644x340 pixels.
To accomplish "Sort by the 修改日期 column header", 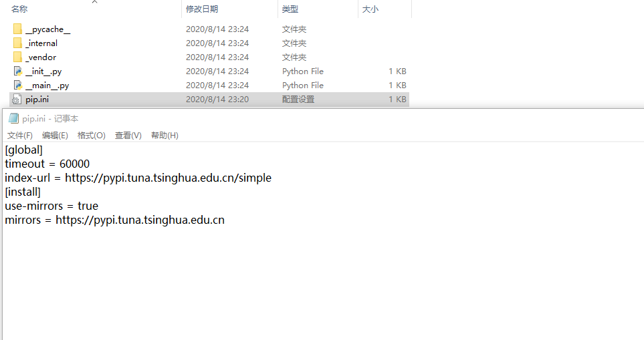I will (202, 9).
